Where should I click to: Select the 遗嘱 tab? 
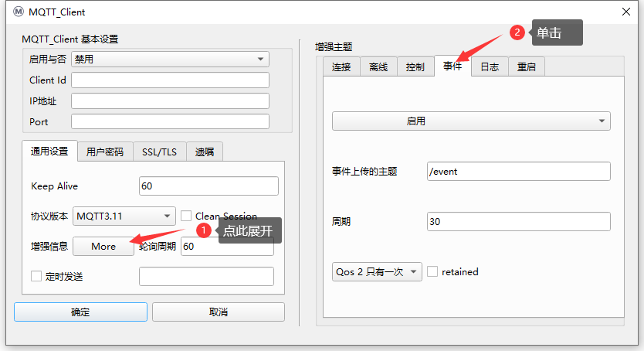pyautogui.click(x=205, y=152)
